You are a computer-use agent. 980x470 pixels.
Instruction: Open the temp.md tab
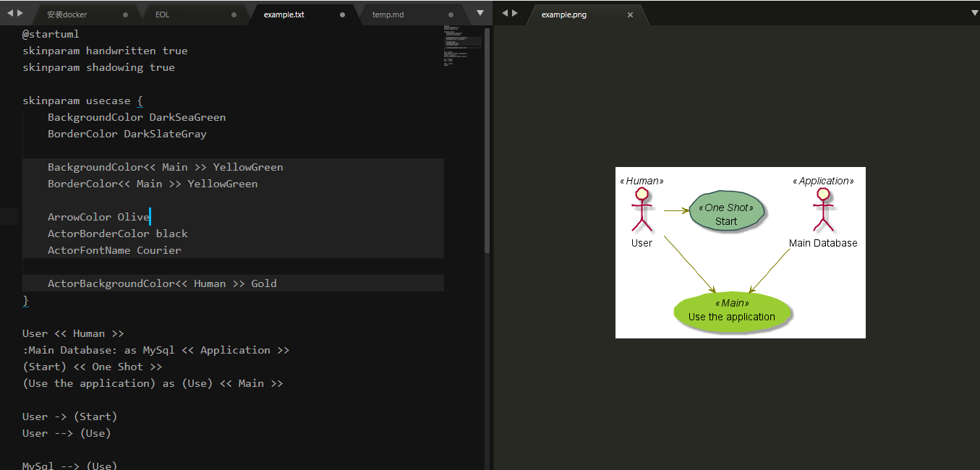point(388,14)
